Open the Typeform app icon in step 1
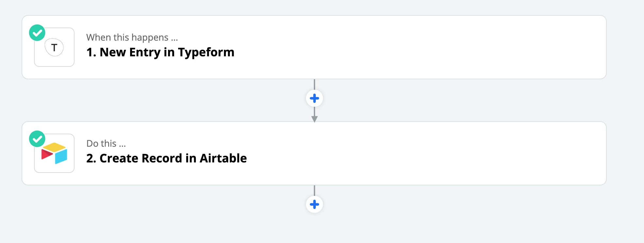Screen dimensions: 644x243 (54, 47)
